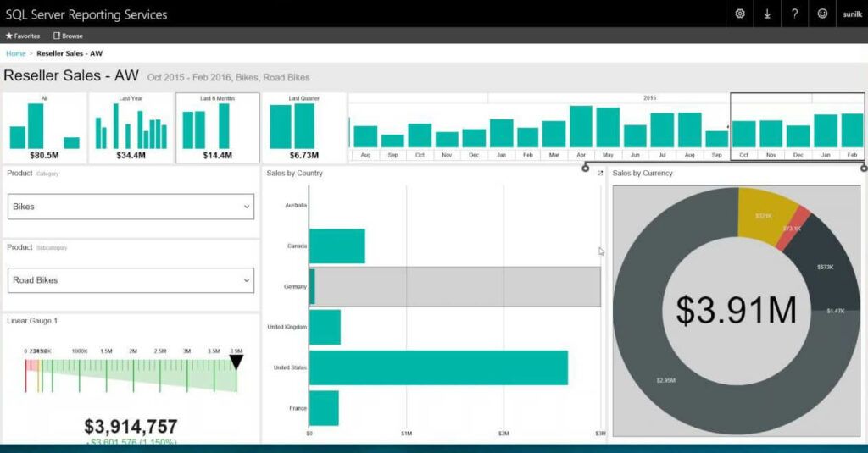Open the settings gear icon
The width and height of the screenshot is (868, 453).
(x=740, y=14)
